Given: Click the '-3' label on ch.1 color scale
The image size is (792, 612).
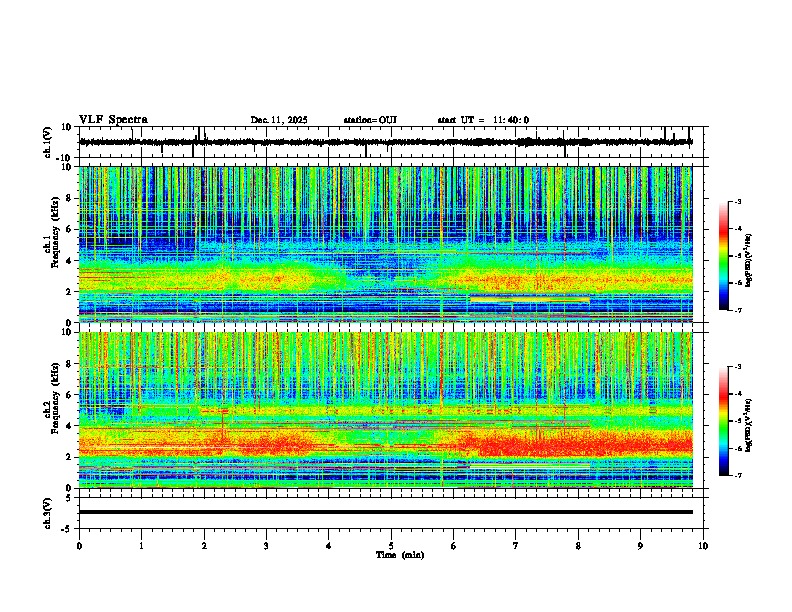Looking at the screenshot, I should tap(737, 201).
